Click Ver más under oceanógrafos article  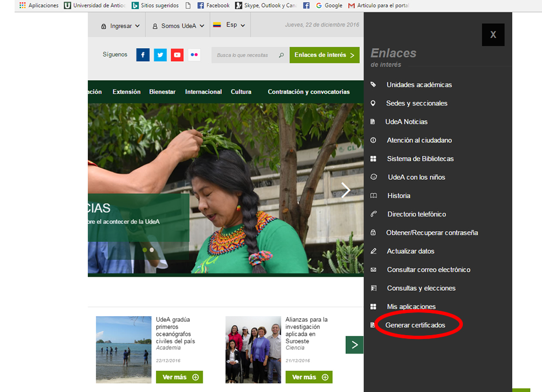tap(179, 377)
